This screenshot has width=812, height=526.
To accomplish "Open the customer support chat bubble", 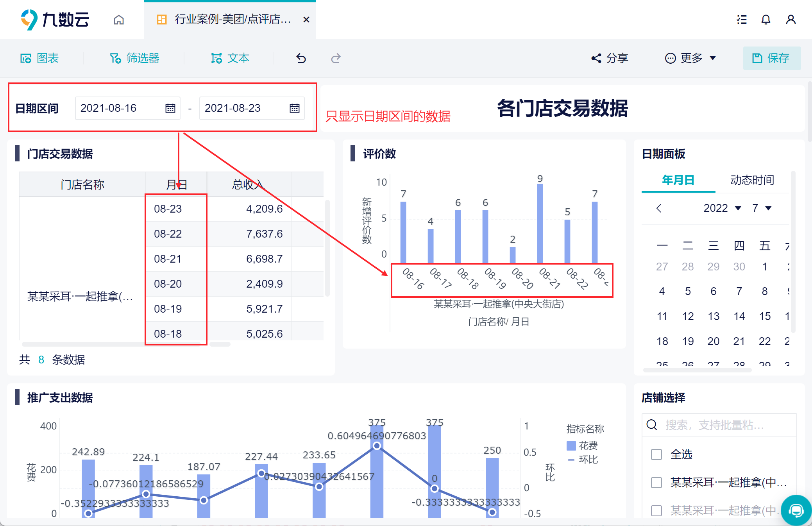I will tap(796, 510).
